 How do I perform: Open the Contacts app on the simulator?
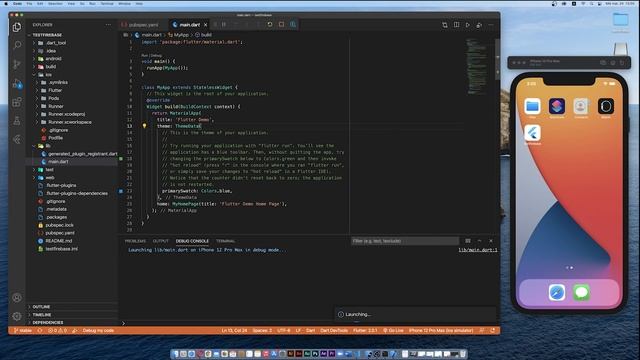581,107
